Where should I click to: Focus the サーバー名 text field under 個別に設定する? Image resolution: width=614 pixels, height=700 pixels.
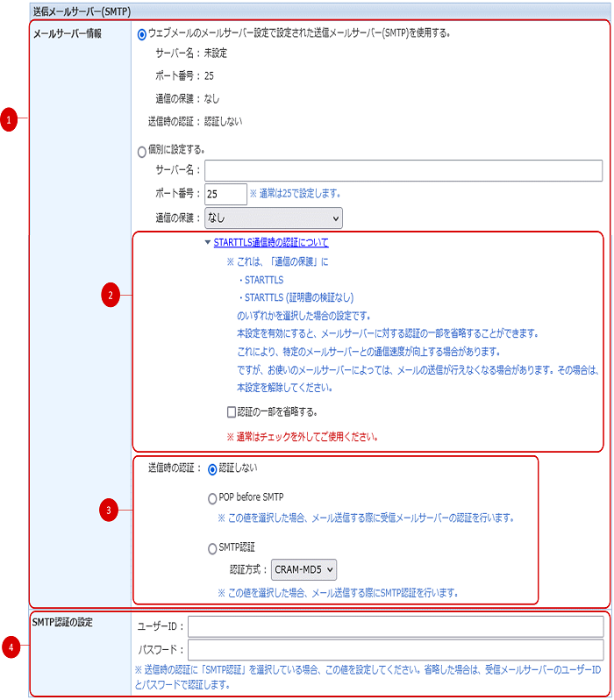(403, 170)
